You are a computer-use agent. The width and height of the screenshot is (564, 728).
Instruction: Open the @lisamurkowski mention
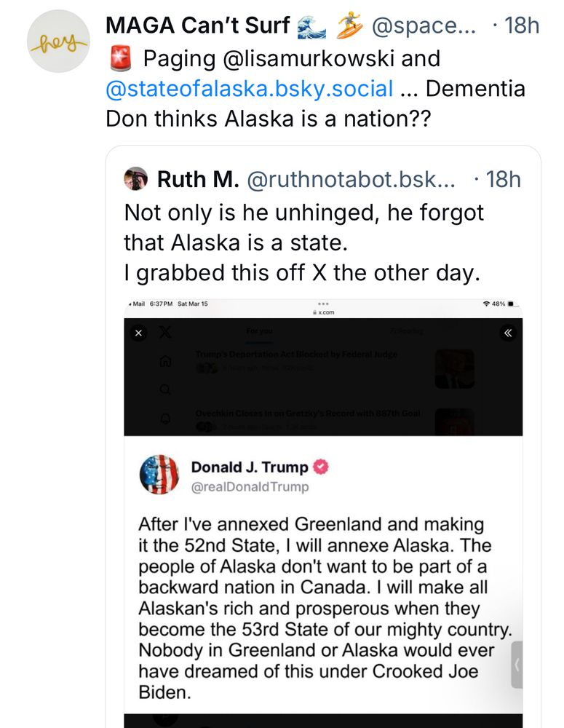click(309, 58)
